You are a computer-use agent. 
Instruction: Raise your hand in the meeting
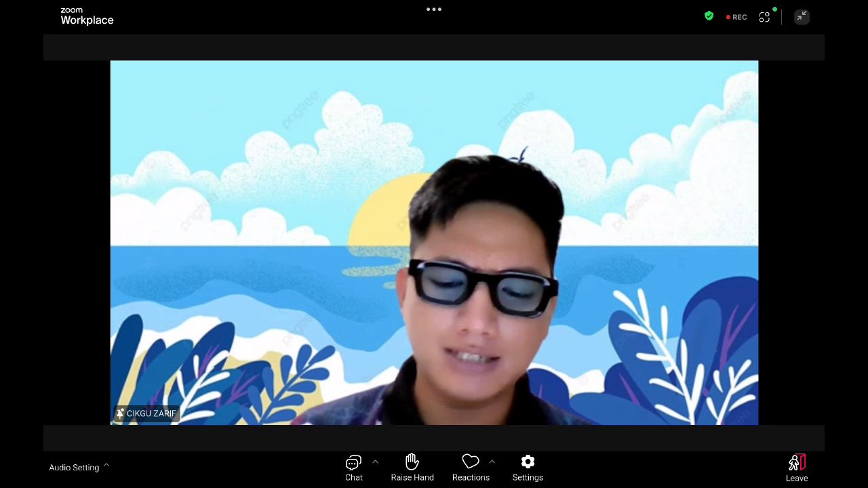[412, 468]
